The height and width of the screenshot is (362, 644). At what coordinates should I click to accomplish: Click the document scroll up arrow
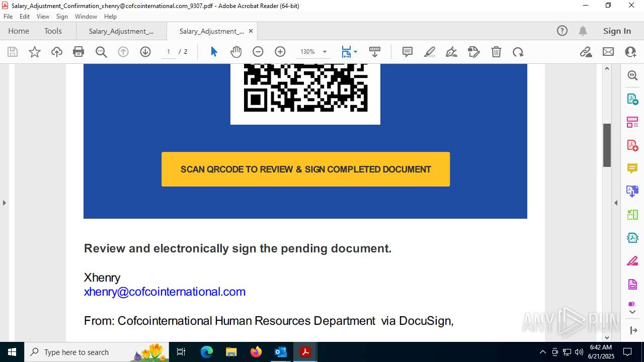(607, 68)
